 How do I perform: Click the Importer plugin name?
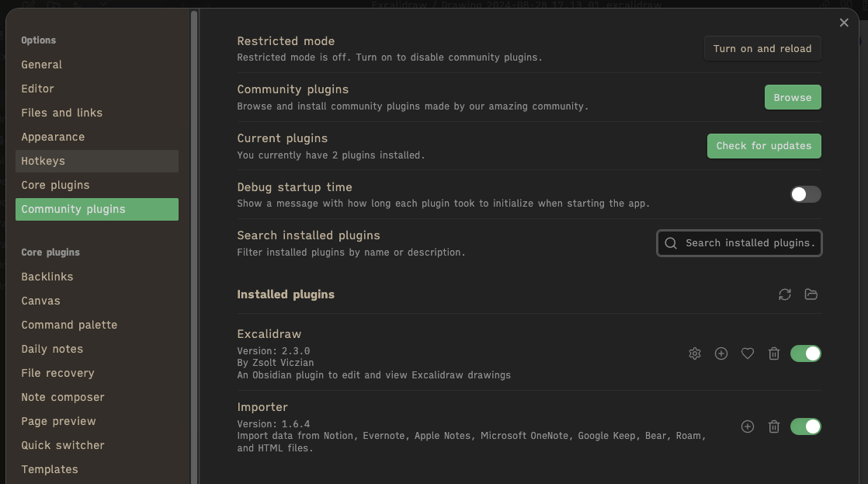pyautogui.click(x=262, y=407)
